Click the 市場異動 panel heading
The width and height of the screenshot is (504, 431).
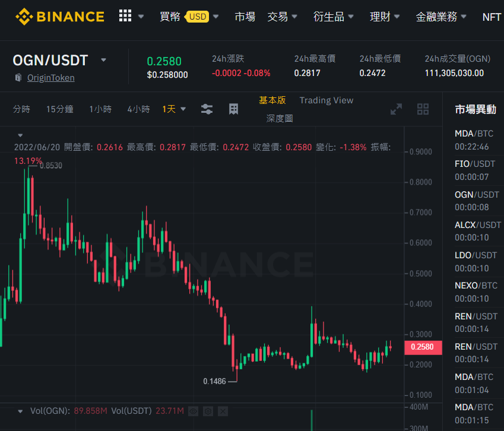476,109
